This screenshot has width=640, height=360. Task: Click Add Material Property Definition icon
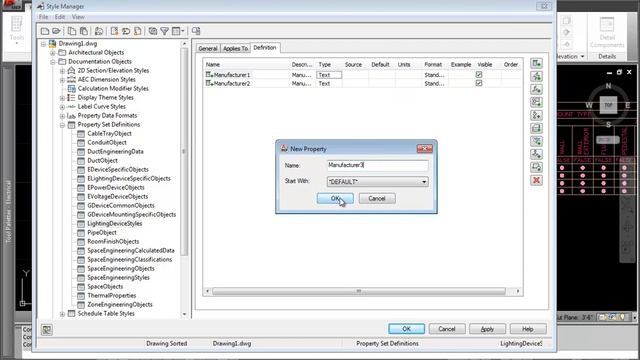coord(536,129)
